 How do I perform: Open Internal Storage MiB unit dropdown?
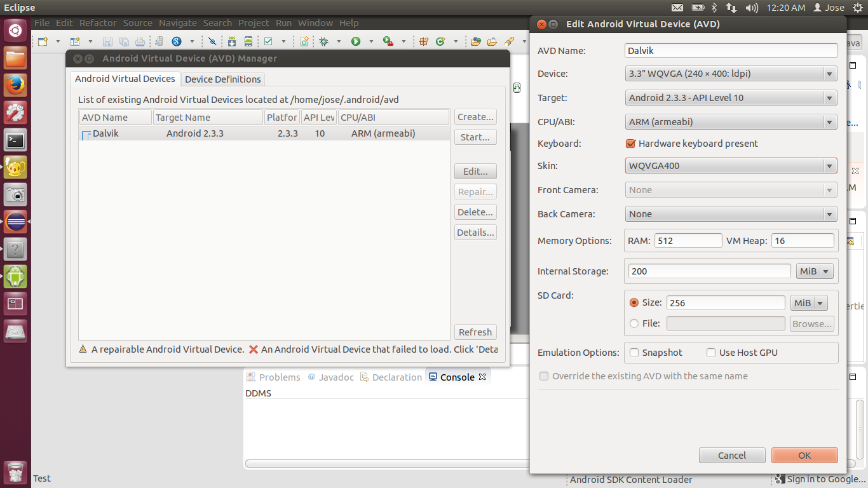point(814,271)
